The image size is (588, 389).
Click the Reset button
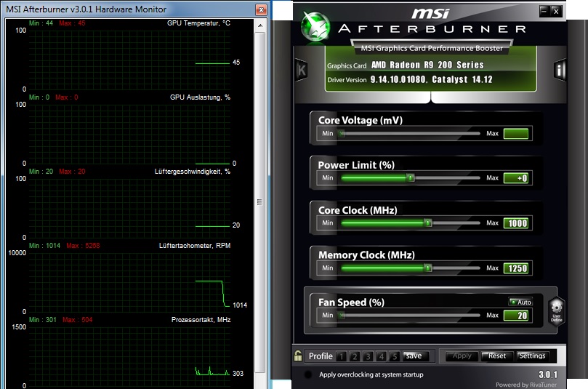click(497, 356)
